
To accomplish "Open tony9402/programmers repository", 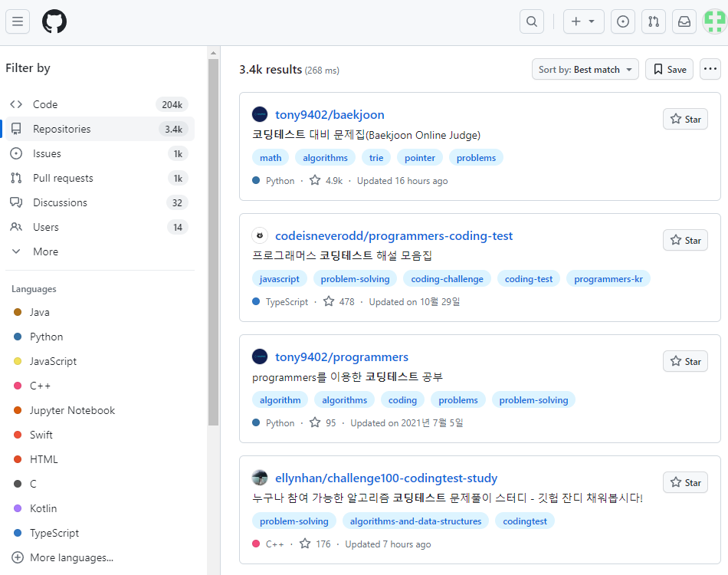I will pyautogui.click(x=342, y=357).
